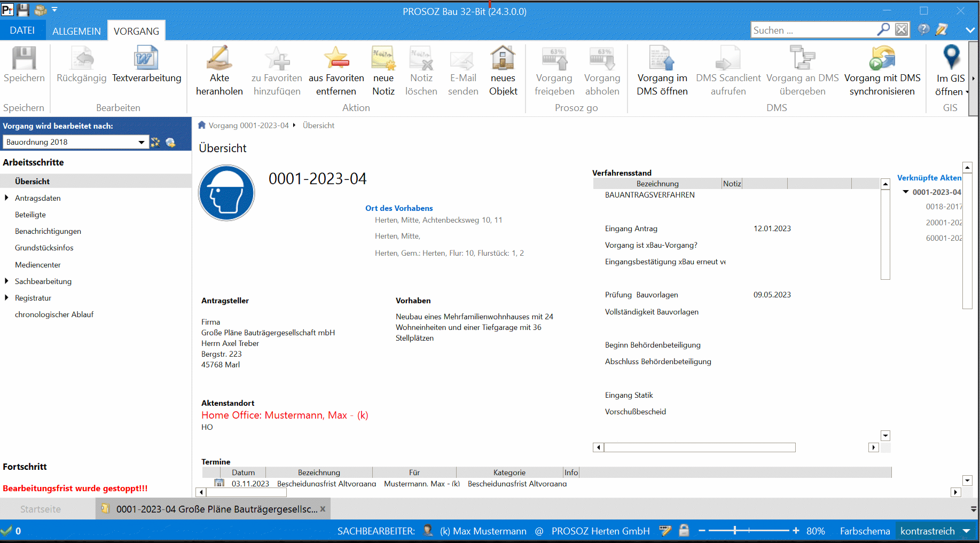The image size is (980, 543).
Task: Click the lock icon in status bar
Action: tap(684, 531)
